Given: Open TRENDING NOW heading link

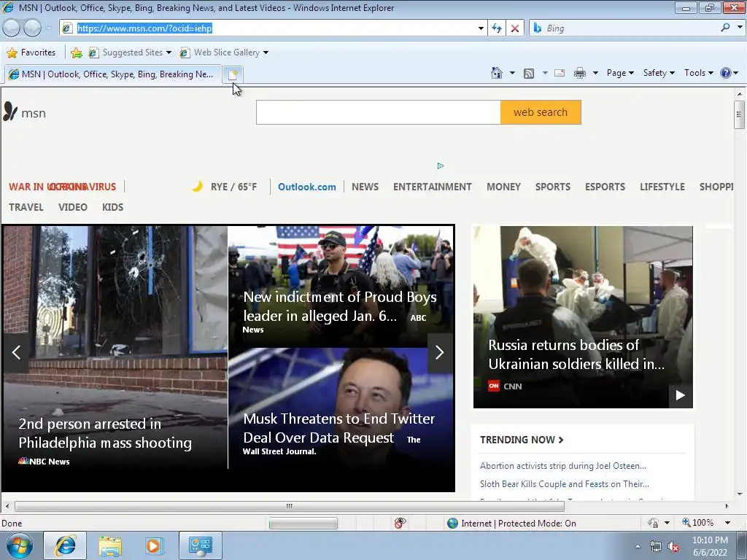Looking at the screenshot, I should (522, 440).
